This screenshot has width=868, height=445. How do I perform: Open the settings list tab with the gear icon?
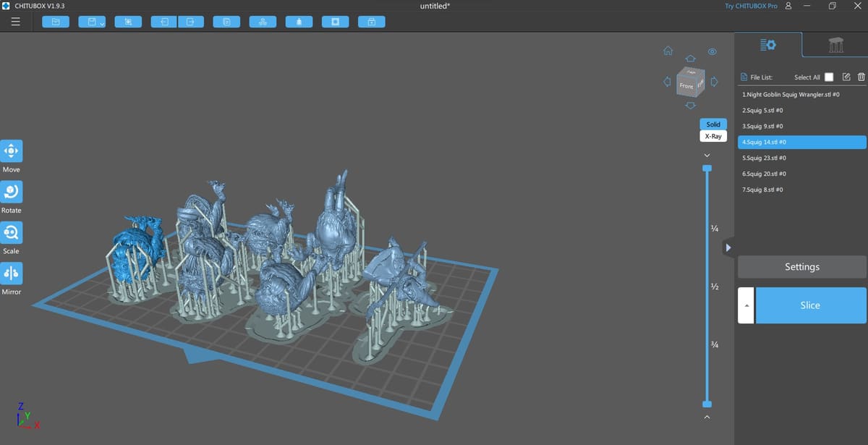[x=768, y=45]
